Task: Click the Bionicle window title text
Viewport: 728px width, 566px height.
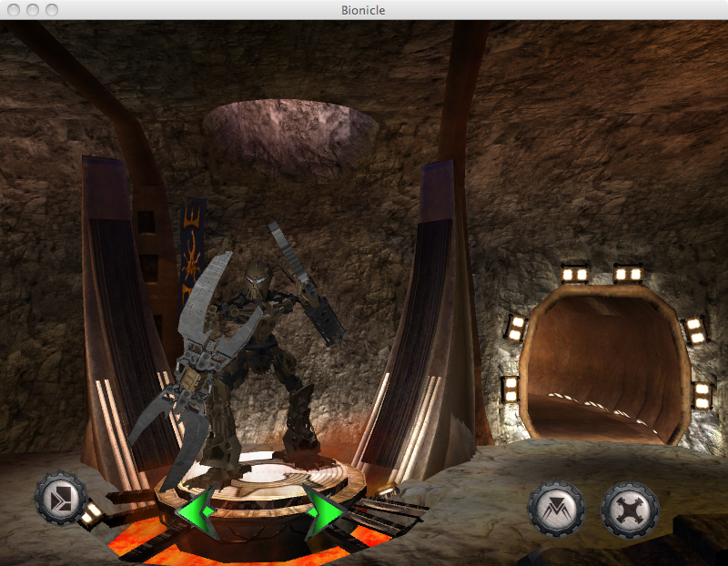Action: pyautogui.click(x=363, y=10)
